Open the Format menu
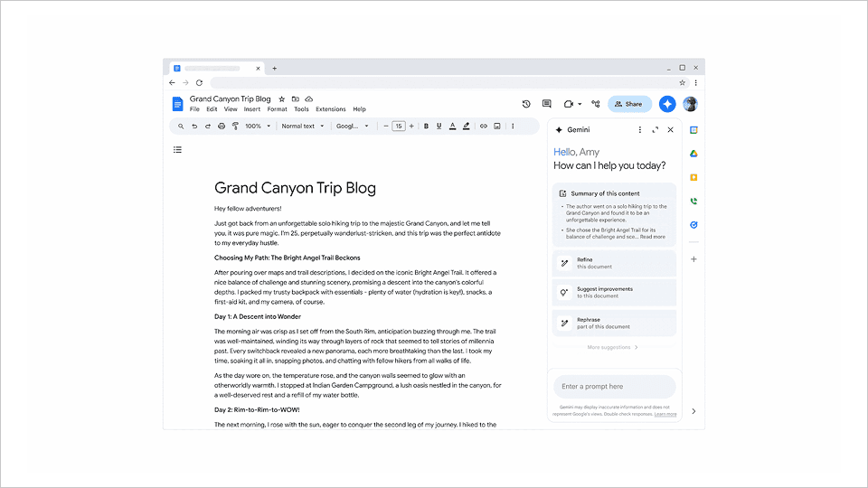 (277, 109)
